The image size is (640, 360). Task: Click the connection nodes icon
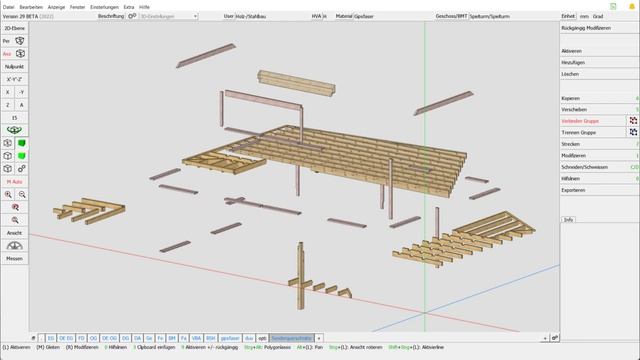22,169
